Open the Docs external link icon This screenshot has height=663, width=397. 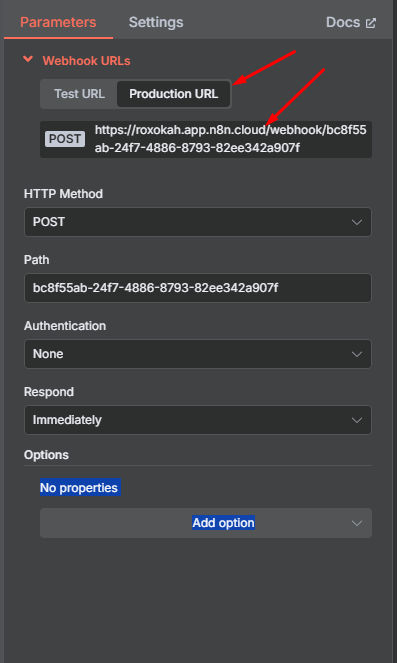(x=371, y=23)
